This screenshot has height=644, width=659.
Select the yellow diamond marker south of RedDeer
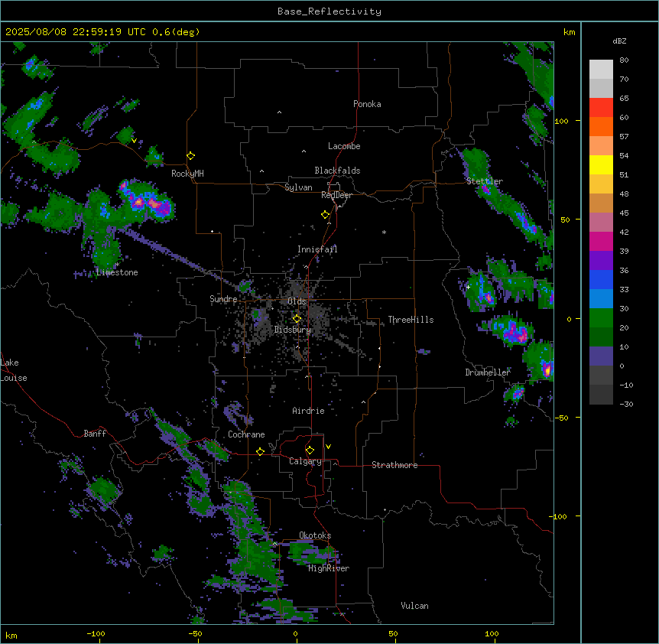[325, 215]
